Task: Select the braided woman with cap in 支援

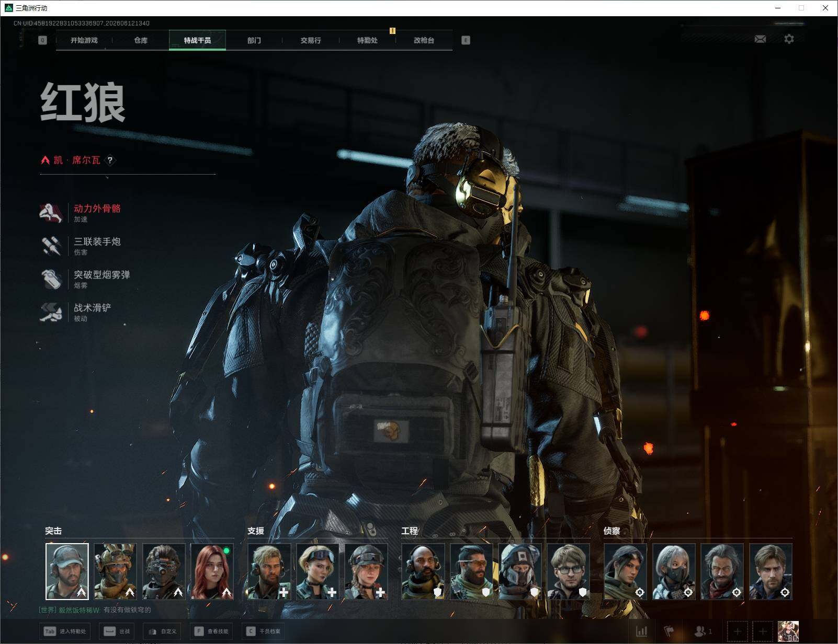Action: (366, 571)
